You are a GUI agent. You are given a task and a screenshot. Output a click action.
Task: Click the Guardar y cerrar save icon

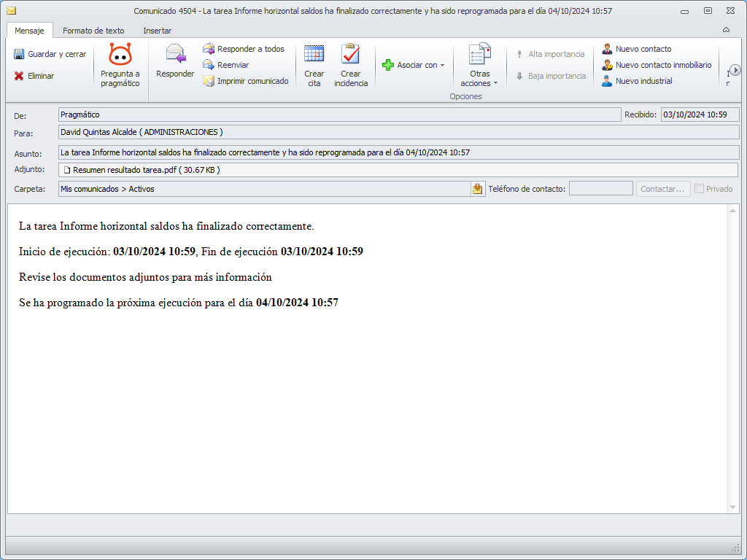point(19,54)
